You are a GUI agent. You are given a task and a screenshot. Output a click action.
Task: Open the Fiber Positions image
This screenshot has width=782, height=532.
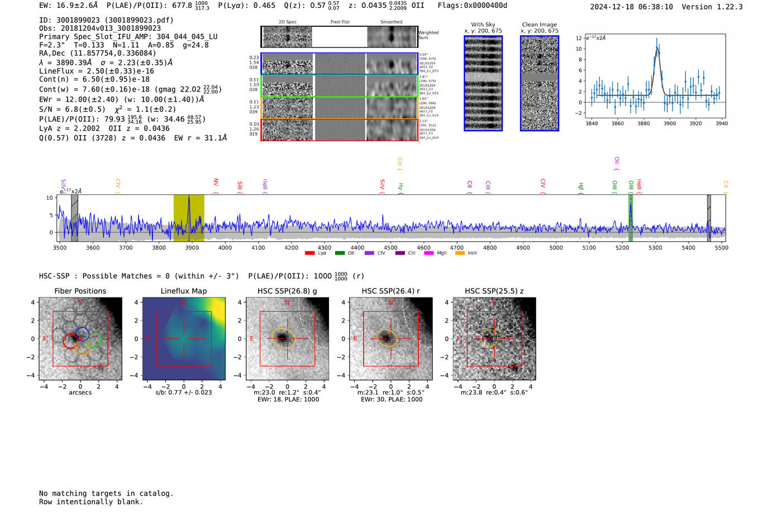80,338
